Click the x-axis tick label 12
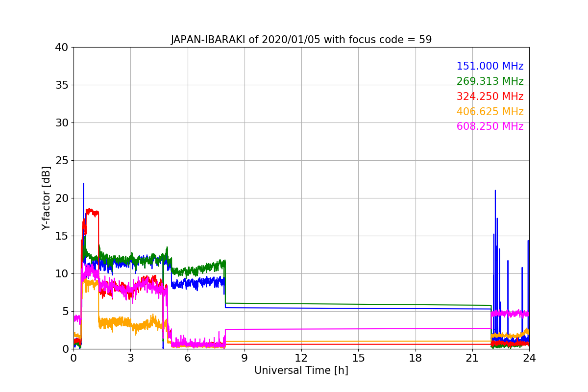 [301, 358]
